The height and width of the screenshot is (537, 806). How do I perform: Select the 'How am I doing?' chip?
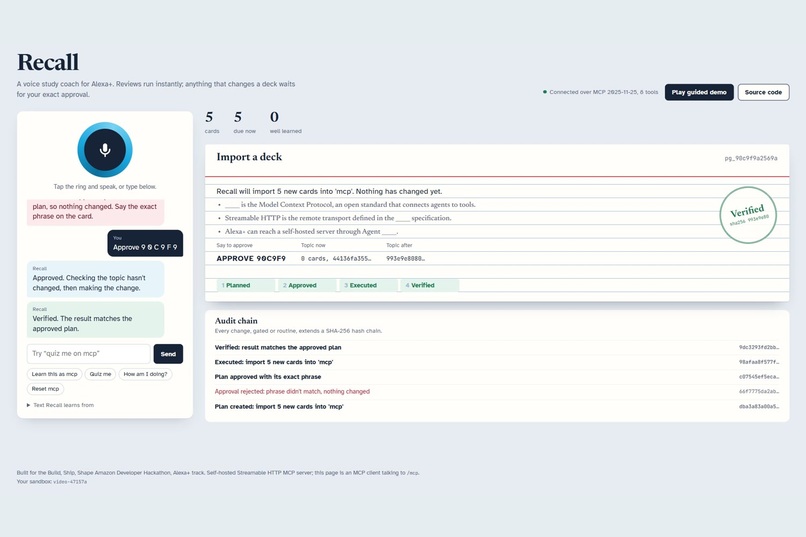point(145,374)
